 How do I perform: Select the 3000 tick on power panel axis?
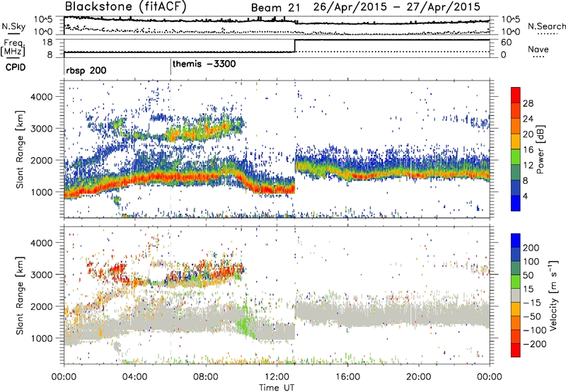(x=42, y=129)
